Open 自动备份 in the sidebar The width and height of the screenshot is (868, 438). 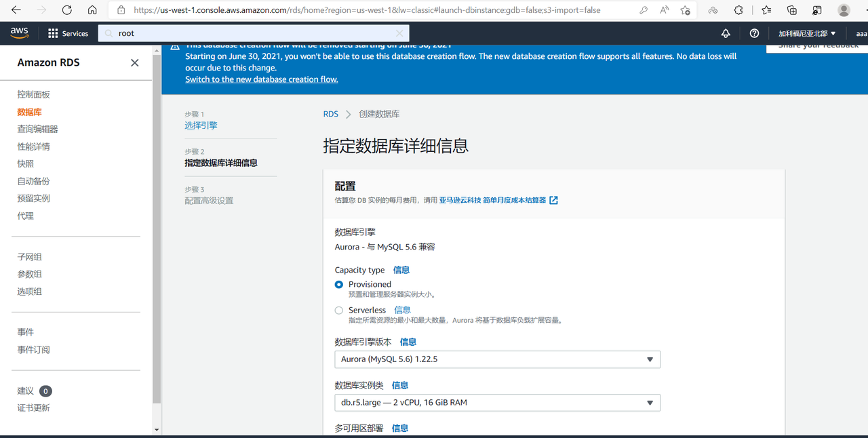click(x=34, y=181)
